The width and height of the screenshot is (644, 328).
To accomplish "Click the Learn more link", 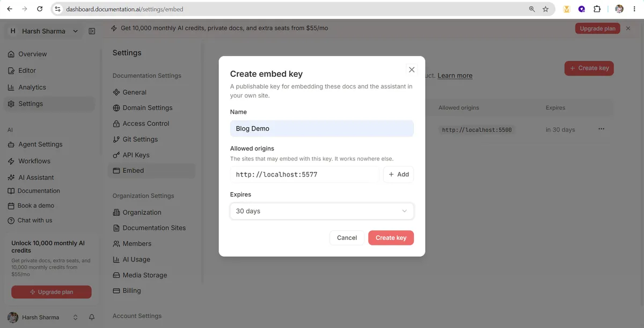I will click(x=455, y=76).
